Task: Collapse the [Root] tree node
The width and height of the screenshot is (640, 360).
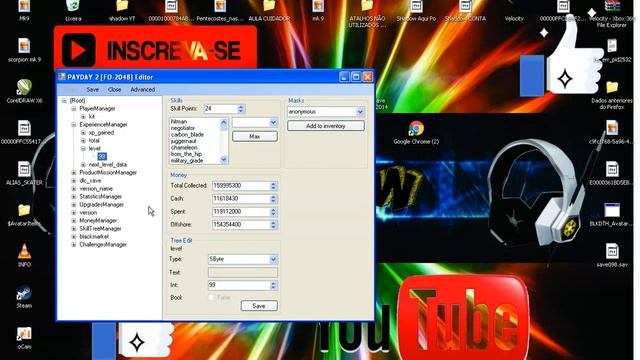Action: pyautogui.click(x=64, y=100)
